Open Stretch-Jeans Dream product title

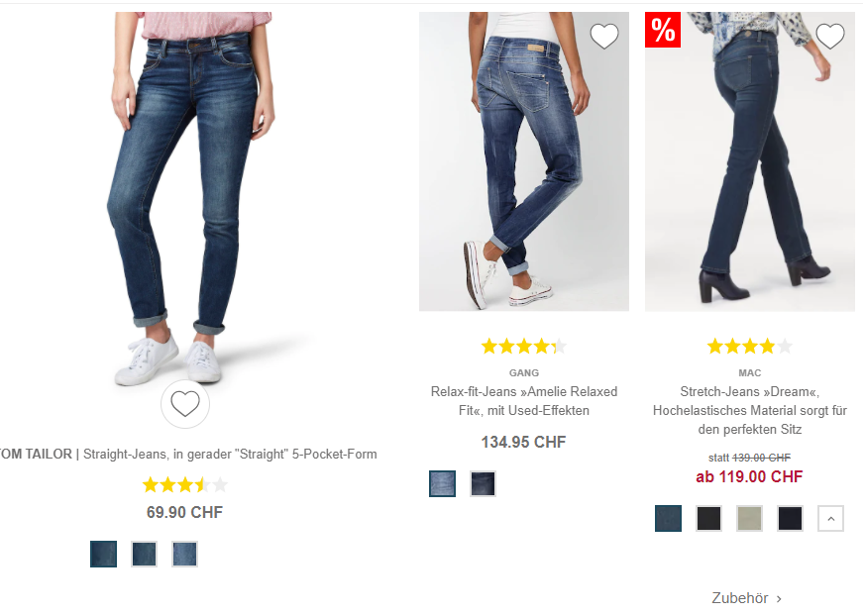coord(750,410)
